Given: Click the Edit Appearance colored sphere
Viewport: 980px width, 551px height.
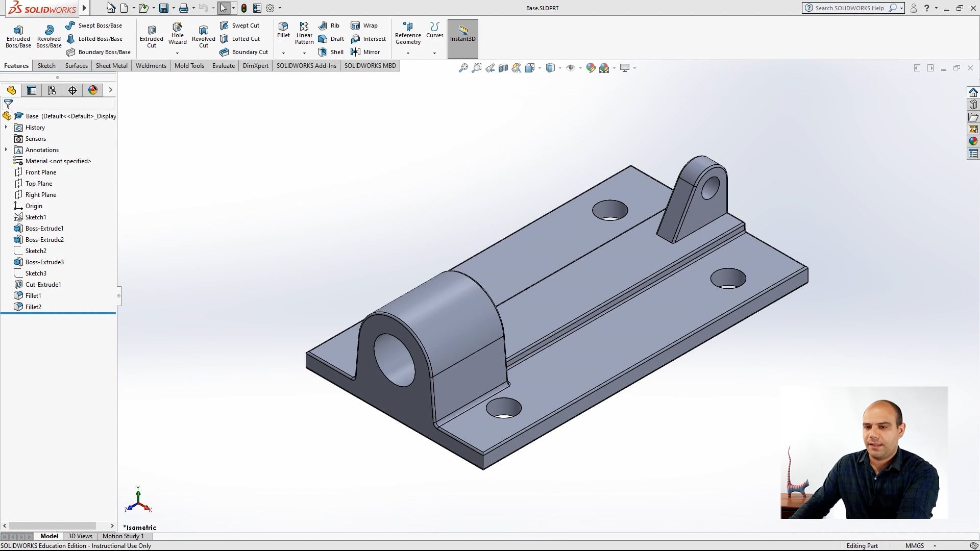Looking at the screenshot, I should [591, 67].
